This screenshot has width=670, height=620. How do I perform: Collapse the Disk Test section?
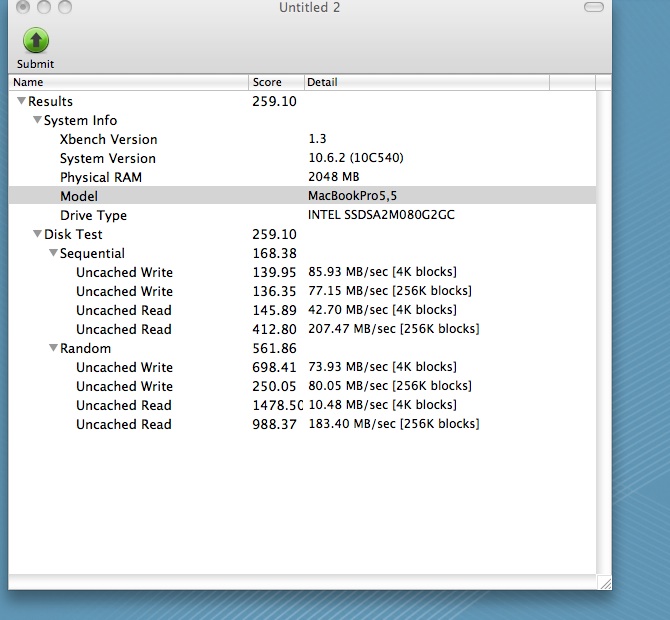coord(38,234)
